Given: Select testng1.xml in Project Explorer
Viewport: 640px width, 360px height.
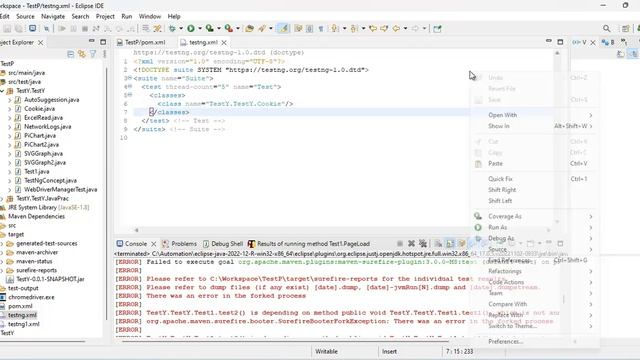Looking at the screenshot, I should pyautogui.click(x=24, y=324).
